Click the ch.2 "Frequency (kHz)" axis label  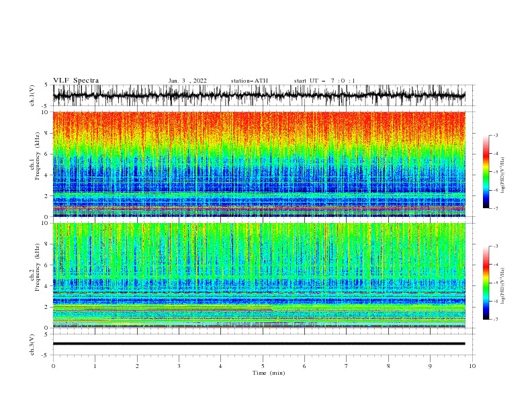(38, 267)
